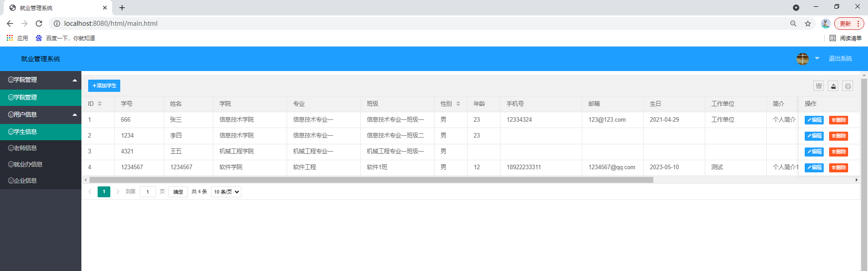This screenshot has width=868, height=271.
Task: Click the 确定 page jump button
Action: [178, 192]
